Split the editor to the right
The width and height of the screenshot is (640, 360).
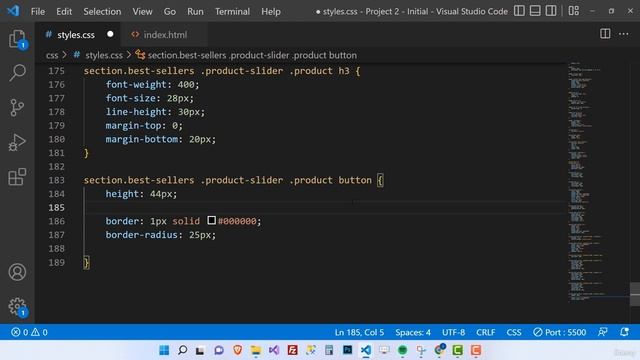pyautogui.click(x=605, y=34)
